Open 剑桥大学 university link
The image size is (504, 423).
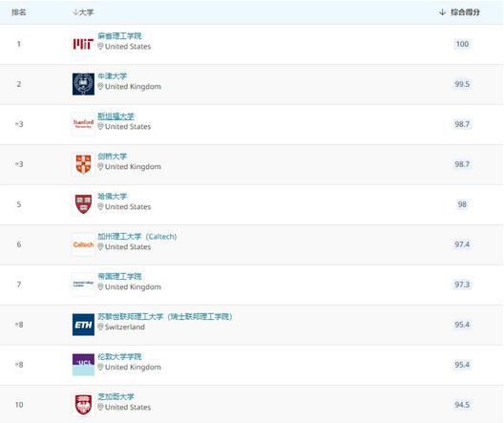click(x=113, y=157)
